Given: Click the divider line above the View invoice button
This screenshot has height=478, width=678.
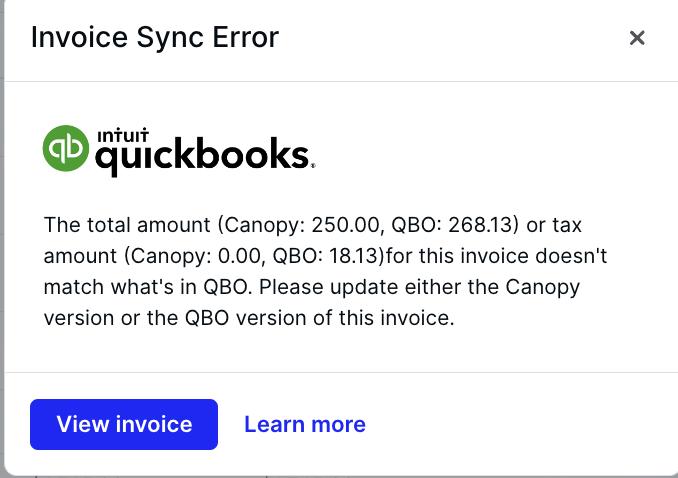Looking at the screenshot, I should pos(341,372).
